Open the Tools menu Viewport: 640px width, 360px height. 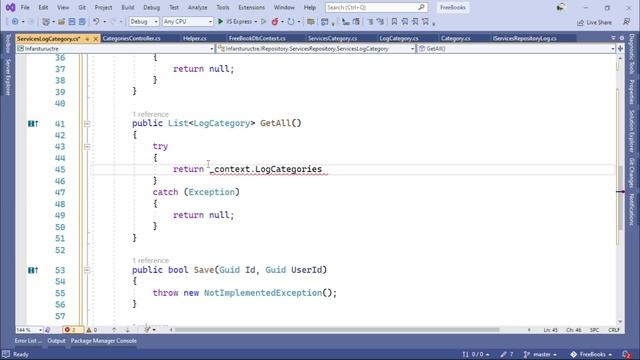[x=223, y=7]
